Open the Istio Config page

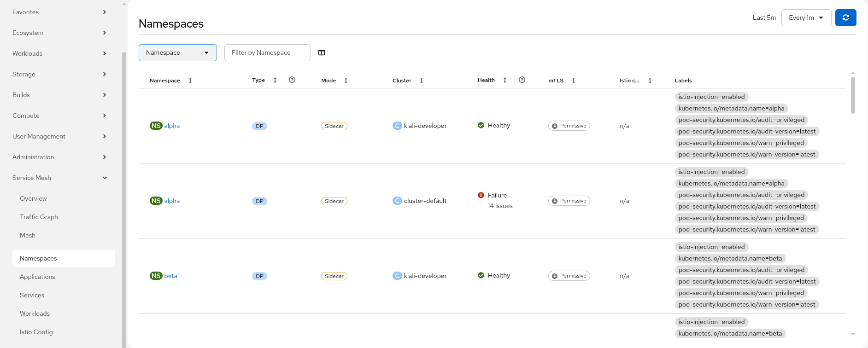coord(64,332)
